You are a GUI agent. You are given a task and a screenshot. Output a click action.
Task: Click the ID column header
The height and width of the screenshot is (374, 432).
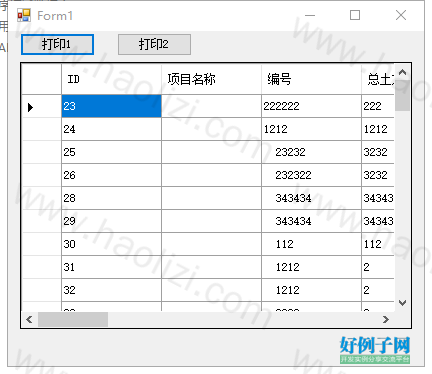click(x=111, y=79)
